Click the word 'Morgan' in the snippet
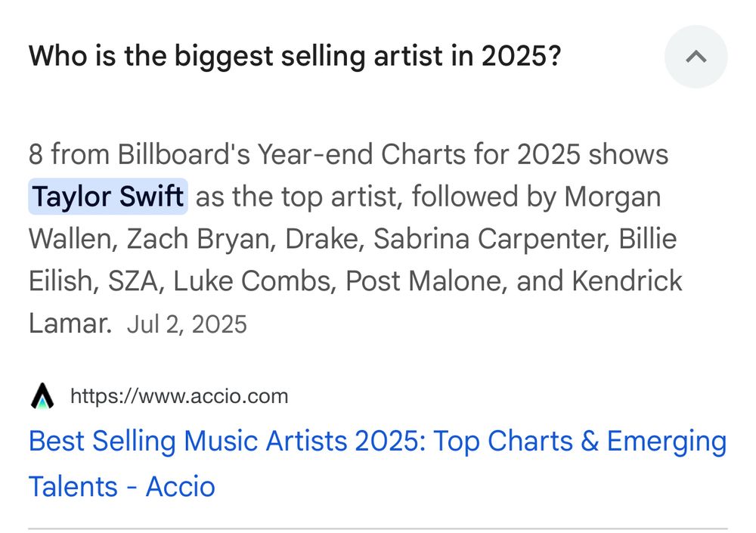Viewport: 756px width, 533px height. pyautogui.click(x=612, y=197)
